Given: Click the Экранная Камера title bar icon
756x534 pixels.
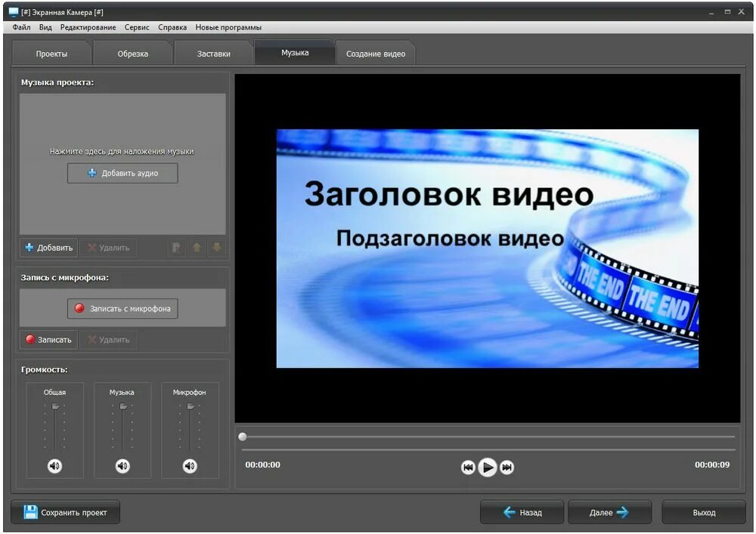Looking at the screenshot, I should tap(14, 12).
